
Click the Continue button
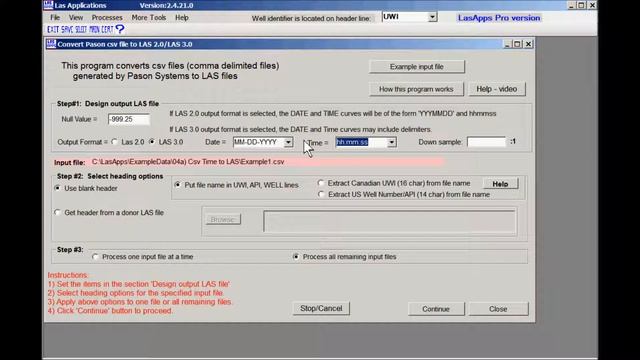[x=436, y=309]
